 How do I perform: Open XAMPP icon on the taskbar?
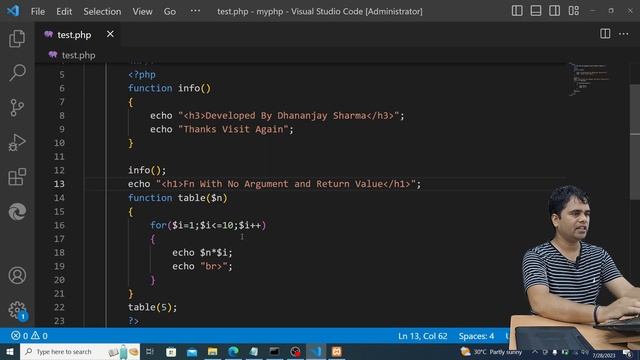click(337, 351)
